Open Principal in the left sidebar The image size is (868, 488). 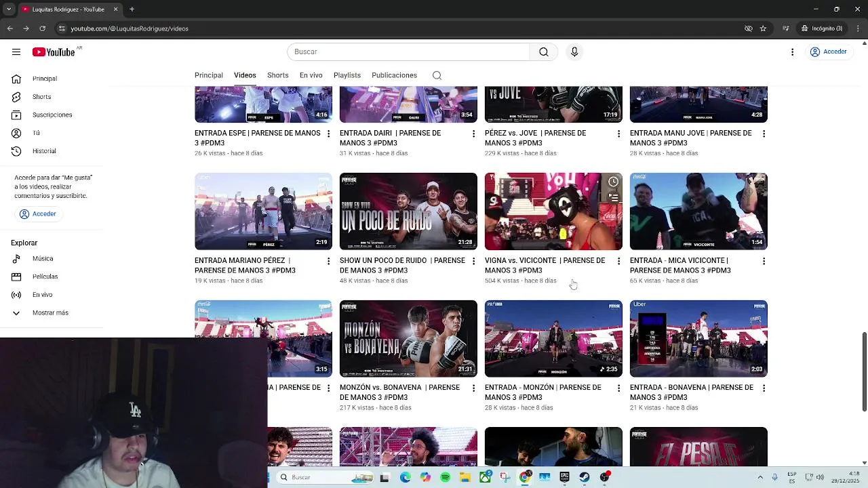[45, 79]
